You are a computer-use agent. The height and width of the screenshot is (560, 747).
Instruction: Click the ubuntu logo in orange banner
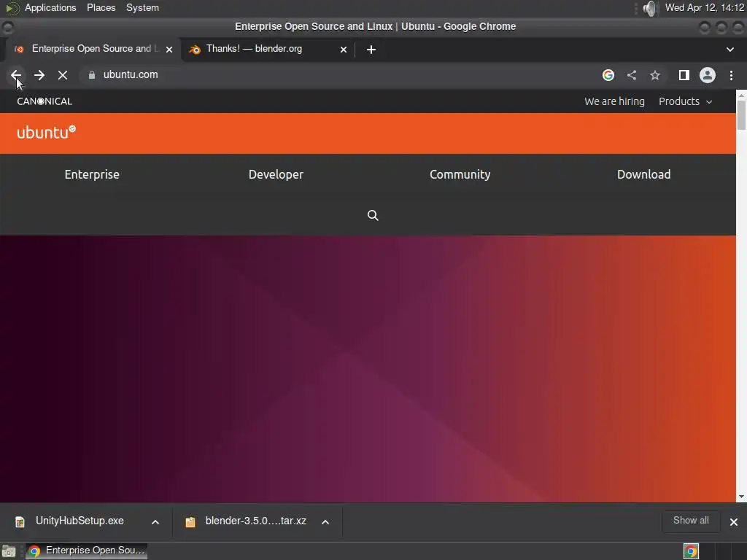point(46,132)
